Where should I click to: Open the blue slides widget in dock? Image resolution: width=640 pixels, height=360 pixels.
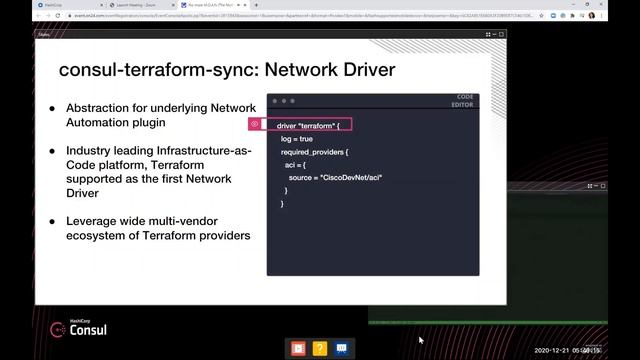click(x=342, y=349)
